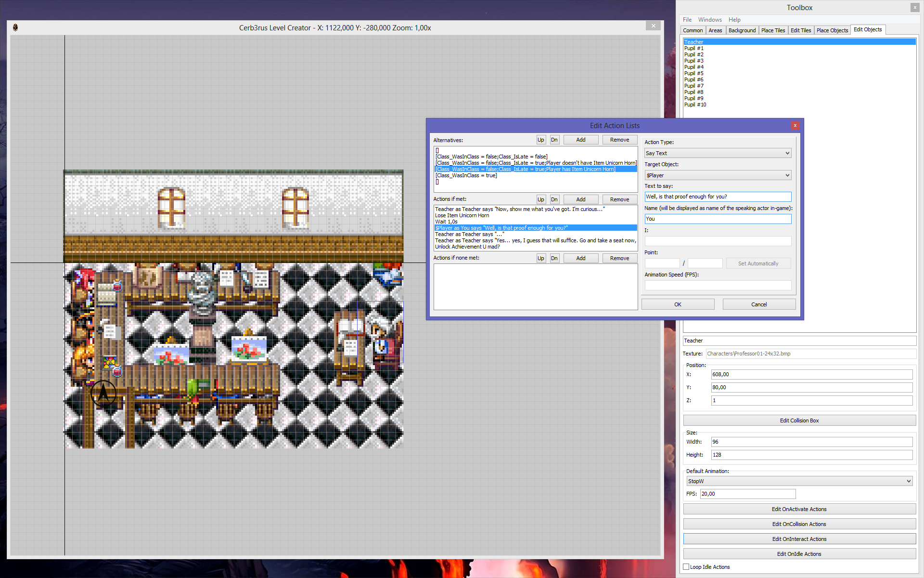Viewport: 924px width, 578px height.
Task: Switch to the Place Tiles tab
Action: (x=773, y=30)
